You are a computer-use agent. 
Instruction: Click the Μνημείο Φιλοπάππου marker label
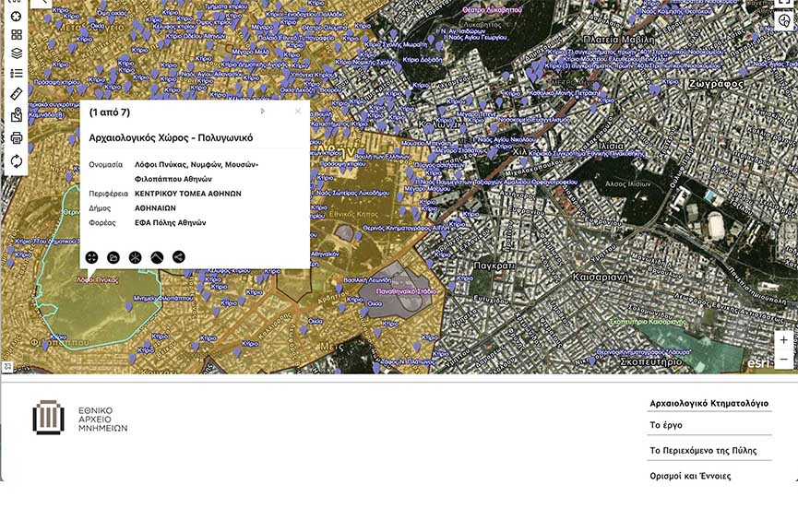(x=163, y=298)
